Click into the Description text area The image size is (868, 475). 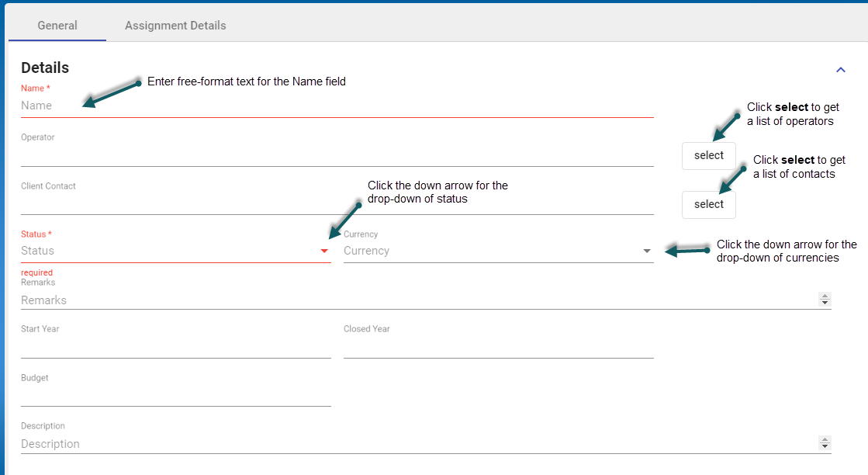coord(419,444)
